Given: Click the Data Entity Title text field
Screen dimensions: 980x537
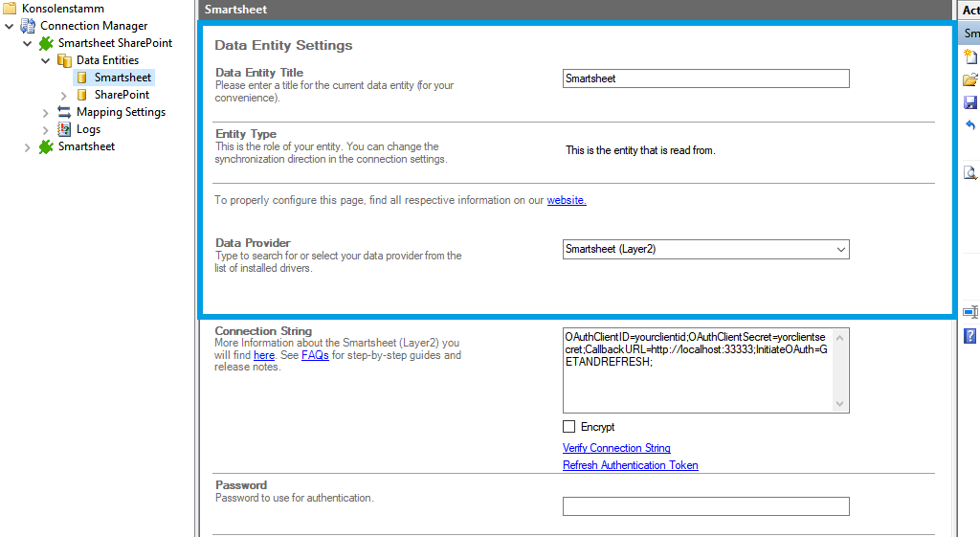Looking at the screenshot, I should pos(705,78).
